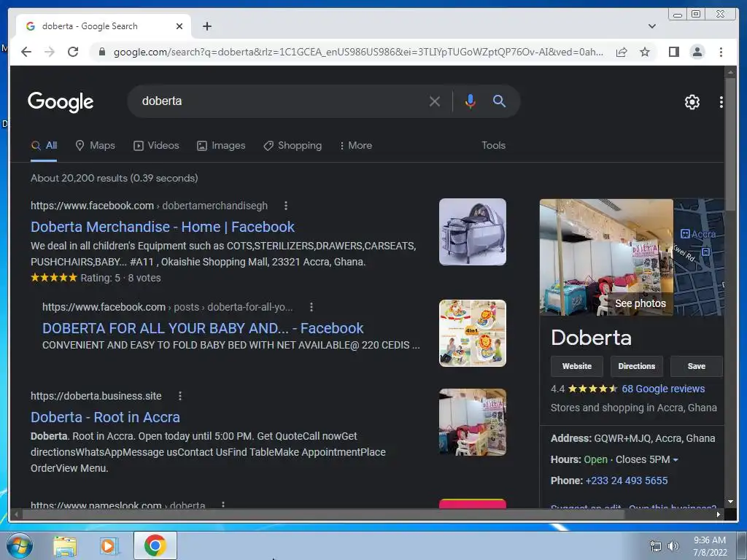The width and height of the screenshot is (747, 560).
Task: Open Doberta Merchandise - Home | Facebook link
Action: tap(163, 227)
